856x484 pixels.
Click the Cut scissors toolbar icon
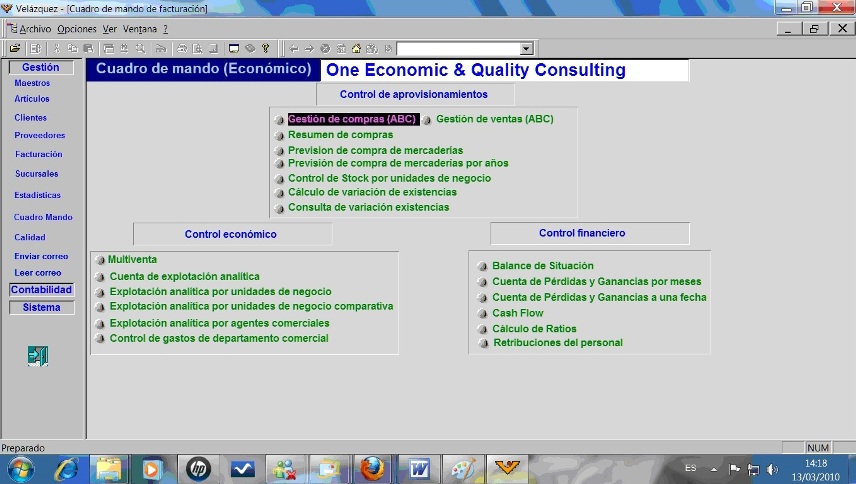point(57,49)
